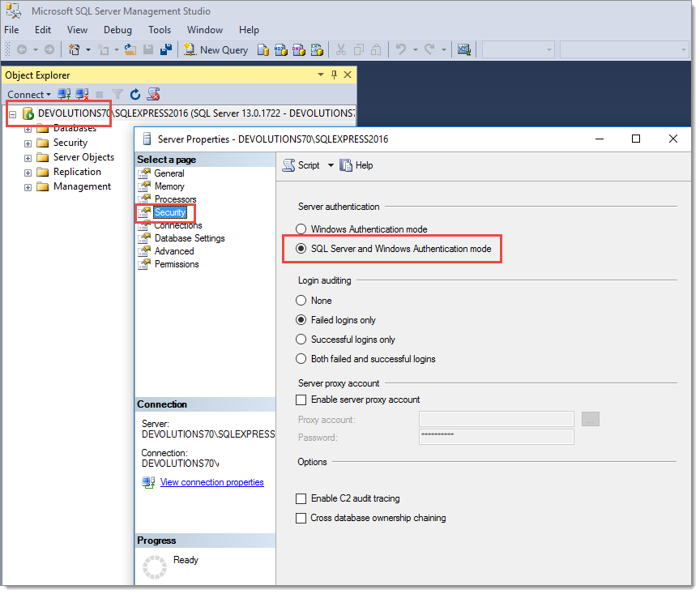Click the New Query toolbar button
This screenshot has height=594, width=700.
pos(216,50)
